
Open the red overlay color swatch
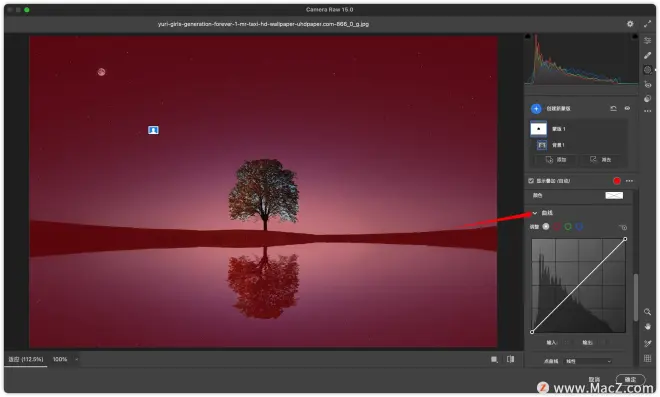pyautogui.click(x=617, y=181)
